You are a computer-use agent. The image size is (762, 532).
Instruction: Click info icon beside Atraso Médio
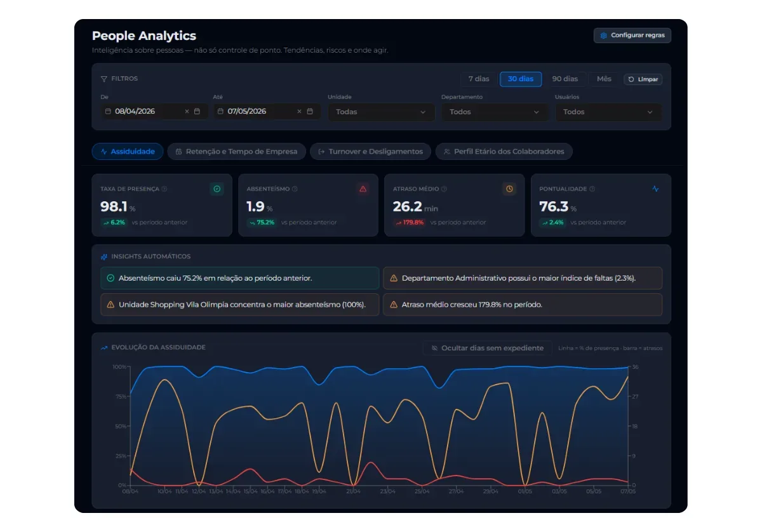pyautogui.click(x=444, y=189)
